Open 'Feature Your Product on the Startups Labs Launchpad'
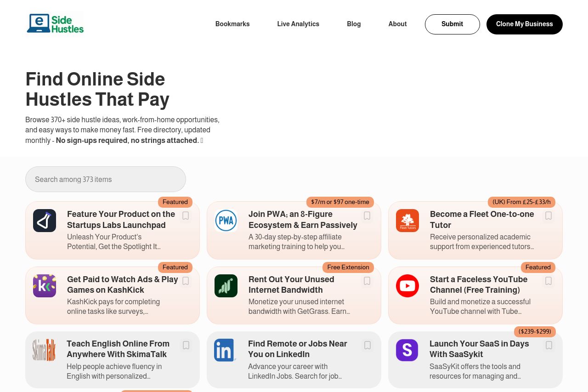Image resolution: width=588 pixels, height=392 pixels. tap(121, 220)
